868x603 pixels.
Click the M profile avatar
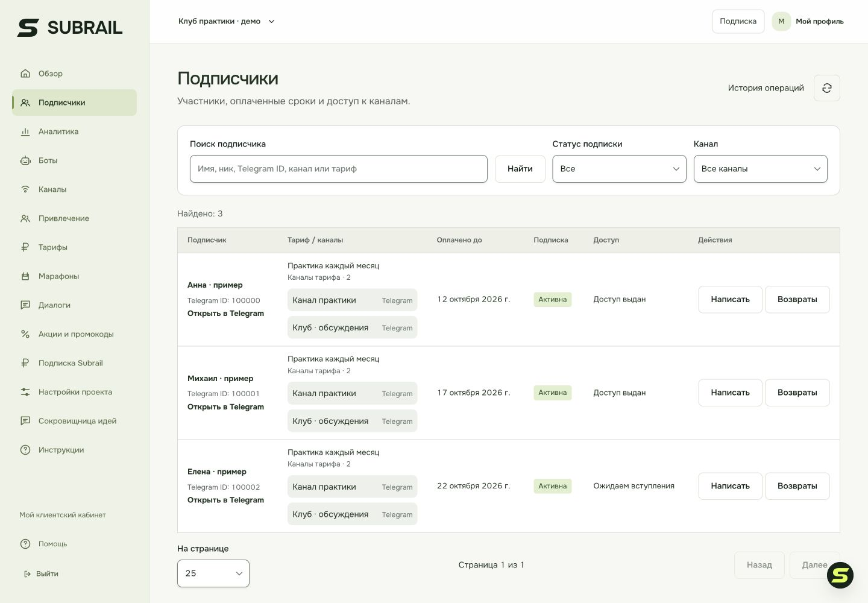pyautogui.click(x=781, y=21)
